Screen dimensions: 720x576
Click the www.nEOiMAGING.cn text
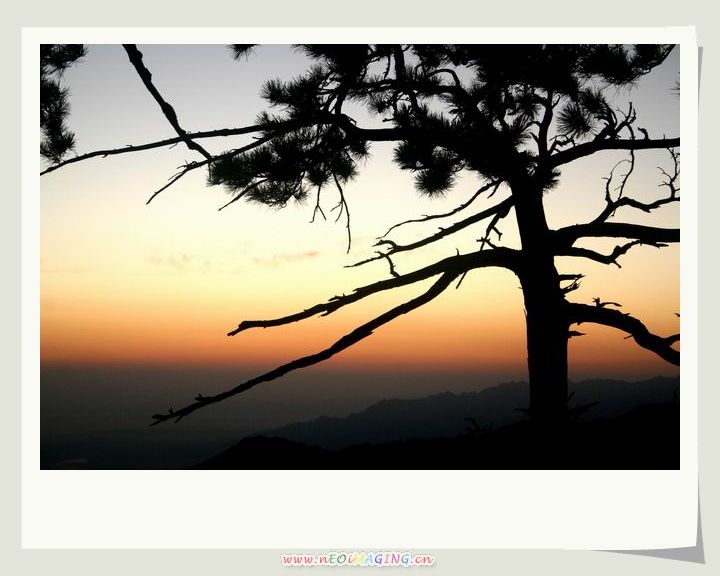[x=358, y=559]
